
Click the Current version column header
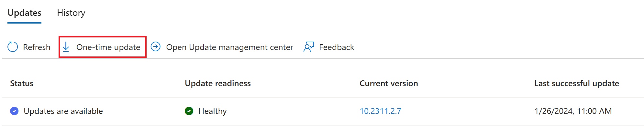(389, 83)
